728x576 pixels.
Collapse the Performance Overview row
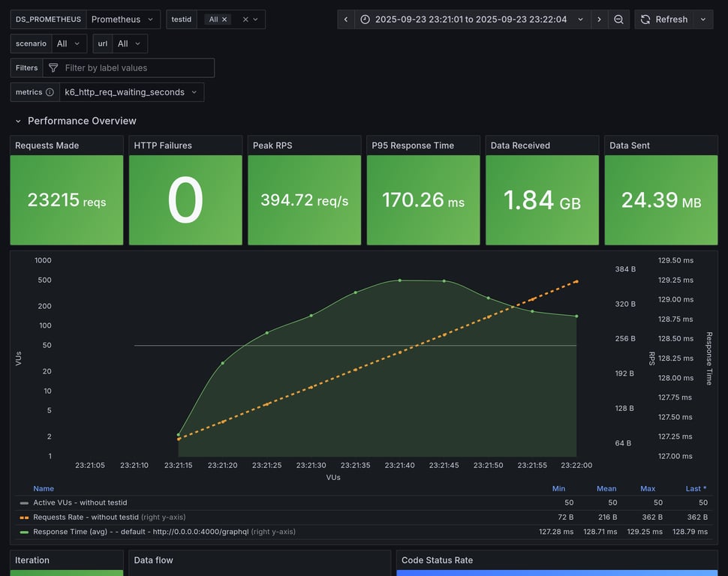(19, 121)
